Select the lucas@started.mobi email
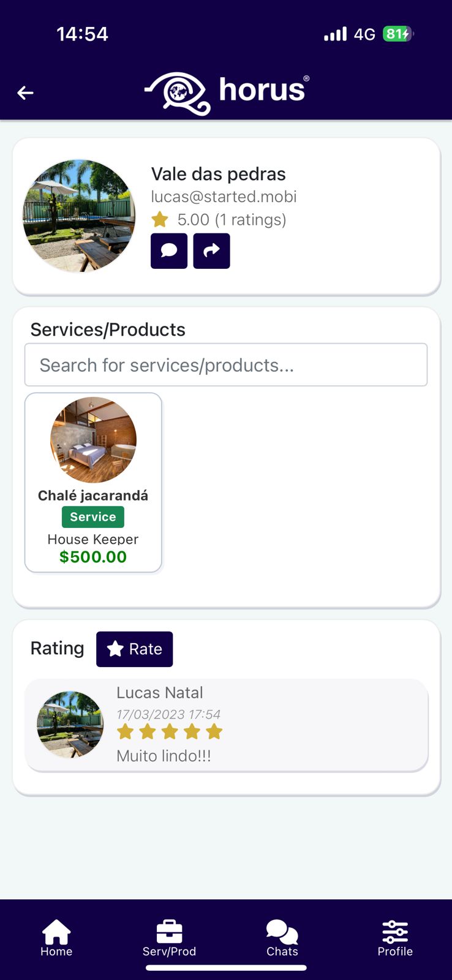This screenshot has width=452, height=980. click(224, 197)
